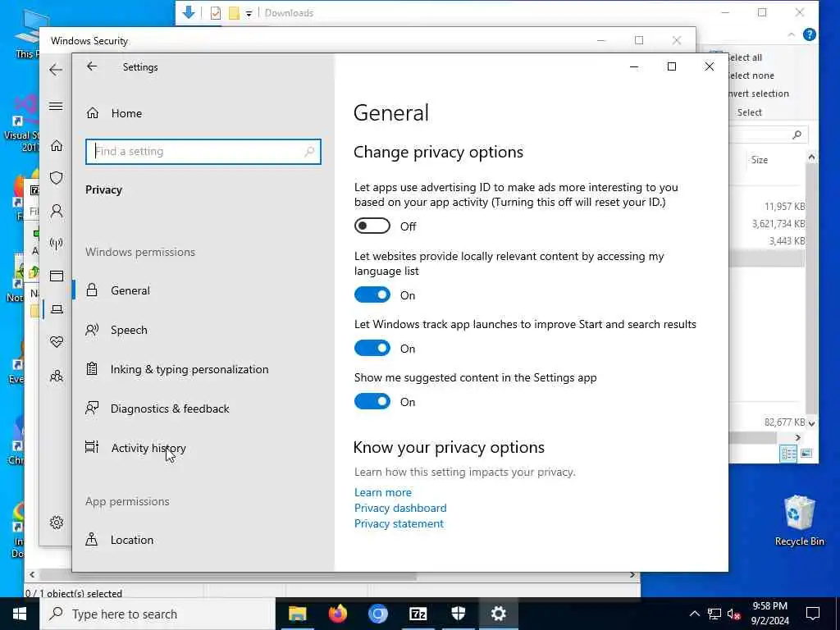Open Family options icon in Windows Security
This screenshot has height=630, width=840.
(x=57, y=376)
